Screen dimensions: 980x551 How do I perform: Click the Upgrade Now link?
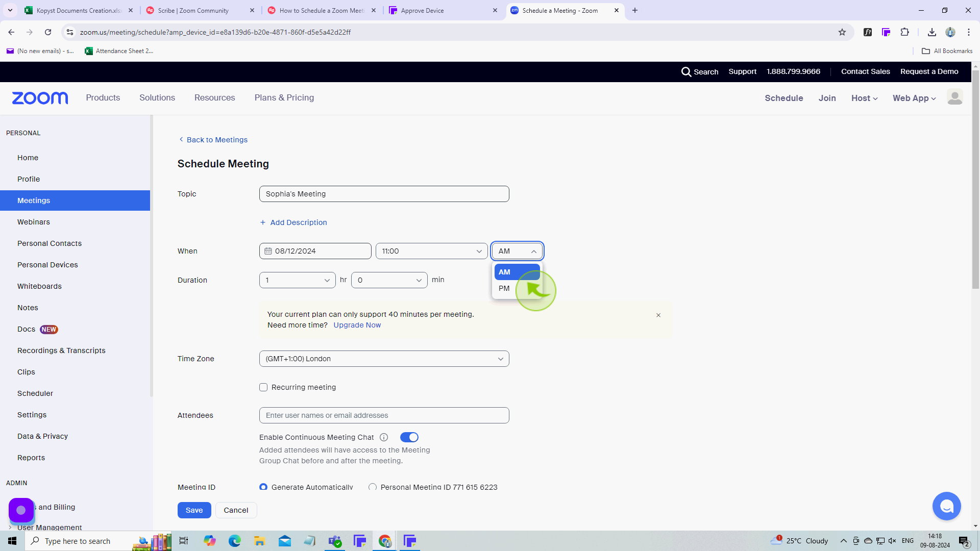point(357,325)
